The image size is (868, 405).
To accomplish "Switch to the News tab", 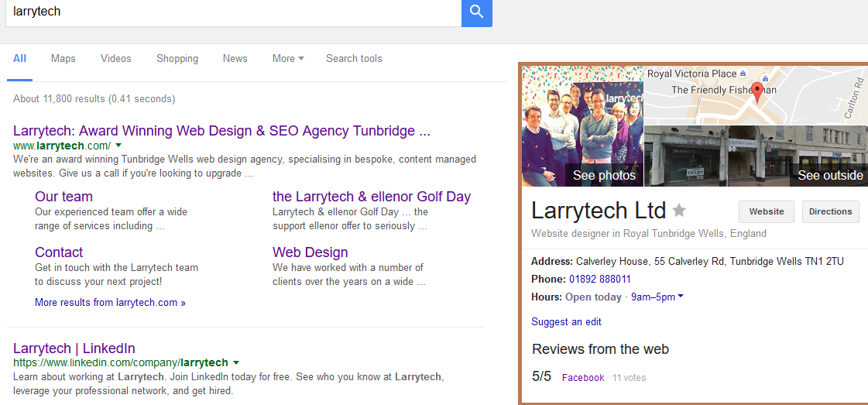I will 235,58.
